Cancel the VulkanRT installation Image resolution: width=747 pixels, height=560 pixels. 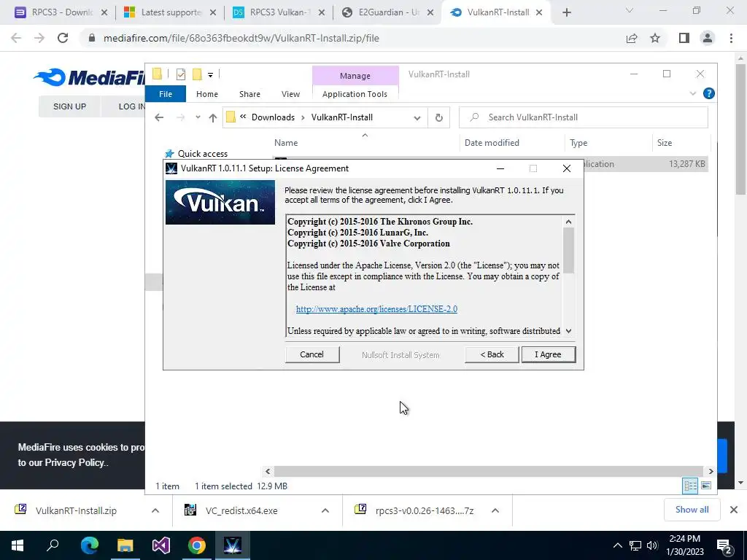tap(312, 354)
